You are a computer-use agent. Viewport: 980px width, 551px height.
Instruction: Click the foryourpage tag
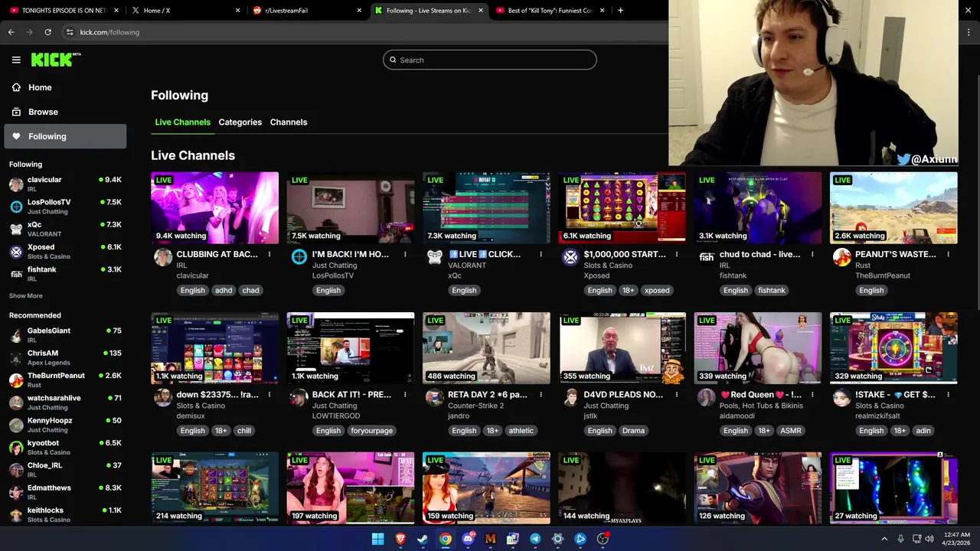(x=371, y=431)
